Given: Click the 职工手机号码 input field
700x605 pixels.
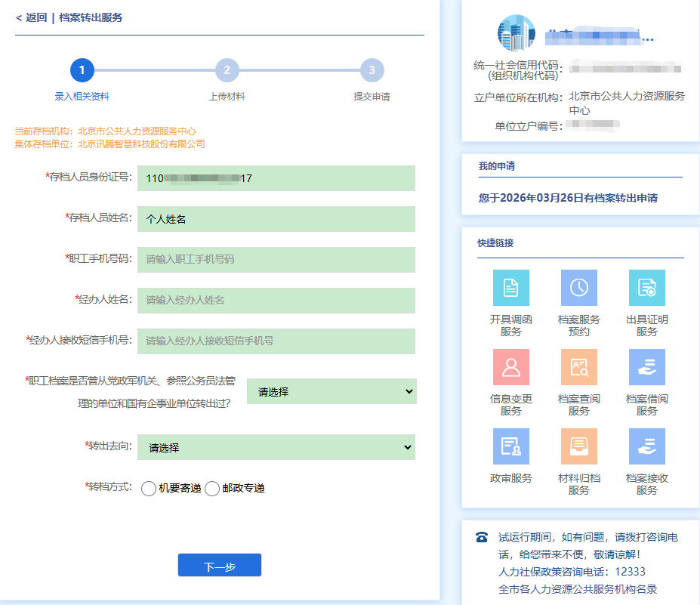Looking at the screenshot, I should coord(276,259).
